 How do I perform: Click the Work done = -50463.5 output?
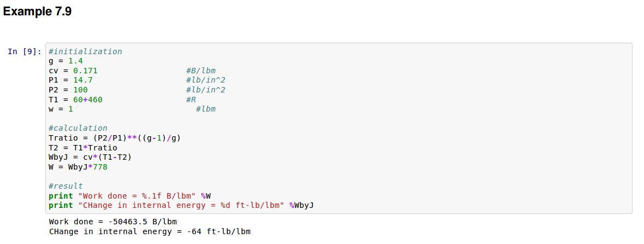(113, 222)
